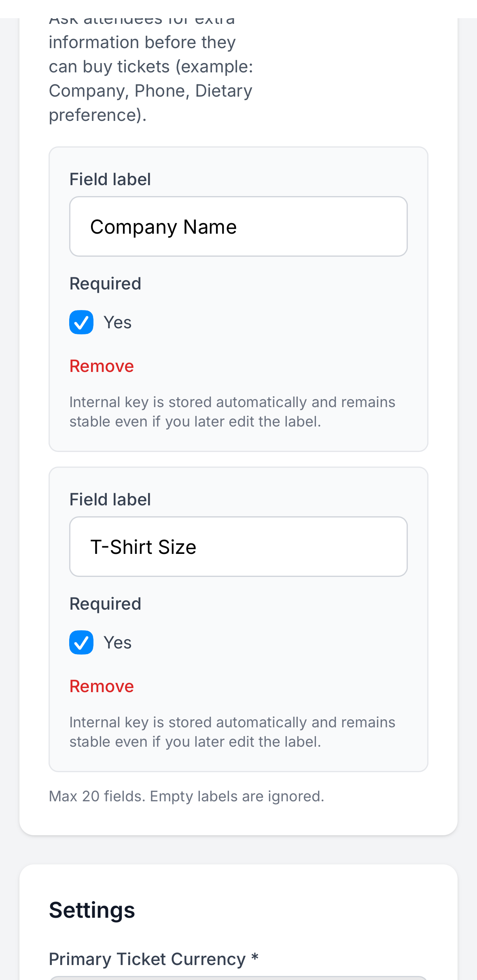
Task: Click the checkmark icon in T-Shirt Size Required
Action: click(81, 642)
